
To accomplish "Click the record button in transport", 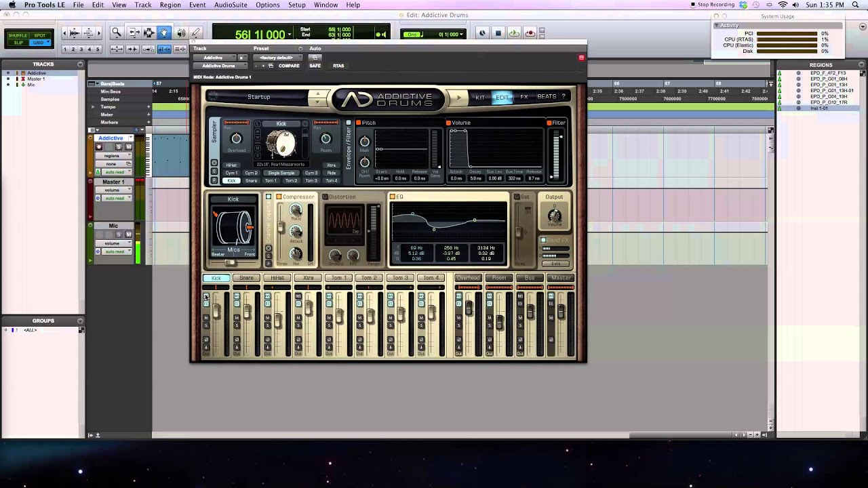I will (530, 33).
